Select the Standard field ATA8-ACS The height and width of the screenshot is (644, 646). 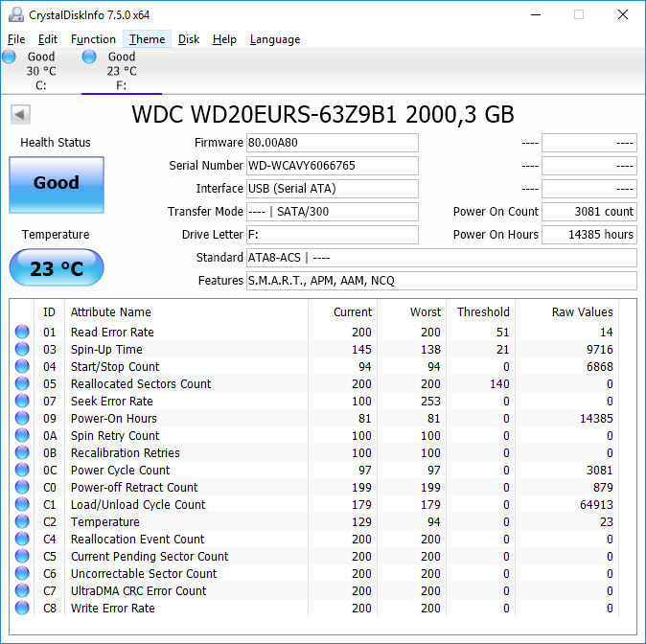442,258
